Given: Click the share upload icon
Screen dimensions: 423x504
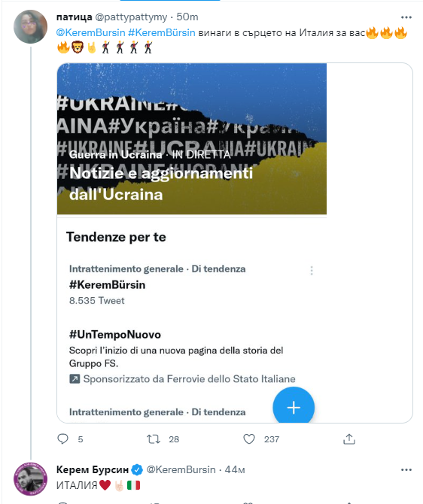Looking at the screenshot, I should click(x=349, y=439).
